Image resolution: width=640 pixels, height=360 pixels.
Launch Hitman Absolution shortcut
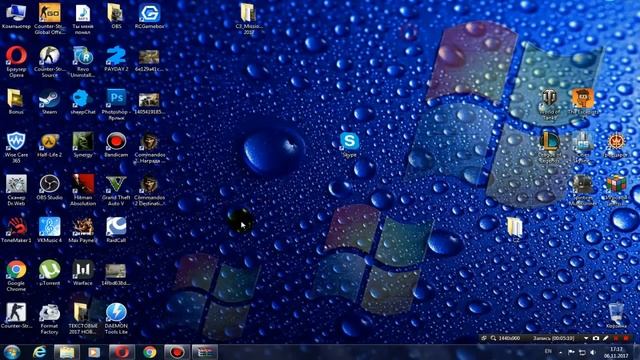click(x=83, y=190)
